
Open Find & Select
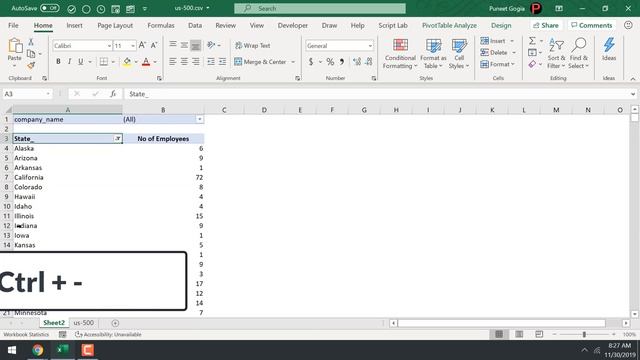pyautogui.click(x=579, y=53)
